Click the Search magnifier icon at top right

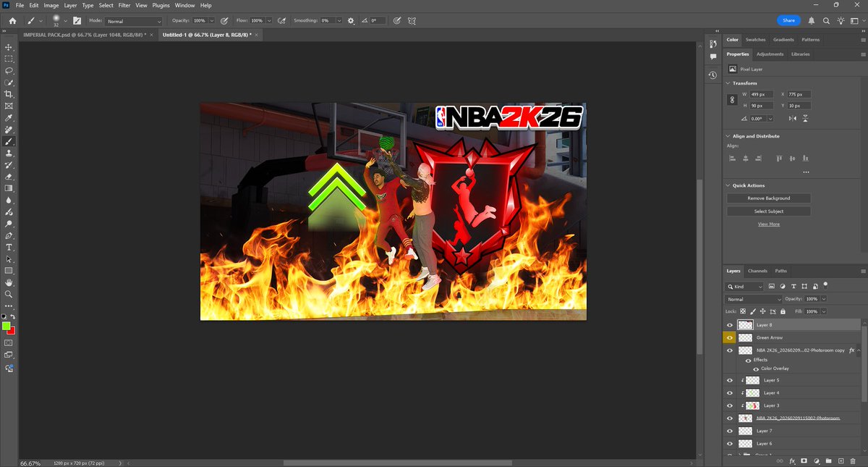tap(825, 21)
